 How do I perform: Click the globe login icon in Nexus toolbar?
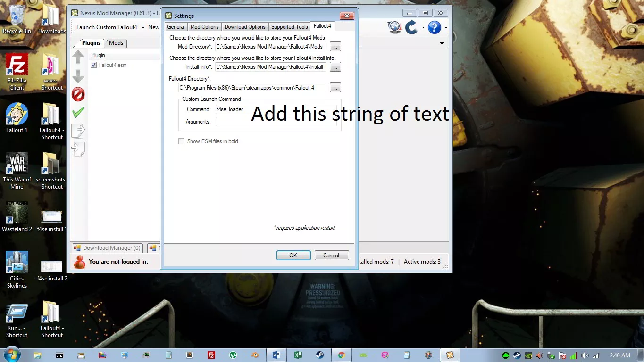395,27
